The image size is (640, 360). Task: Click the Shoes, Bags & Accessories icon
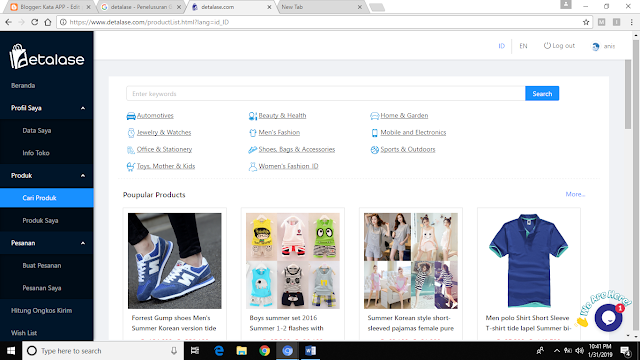click(253, 150)
